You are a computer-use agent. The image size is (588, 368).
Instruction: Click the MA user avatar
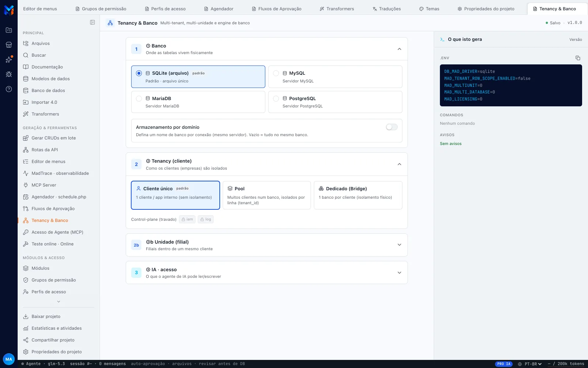pos(9,359)
